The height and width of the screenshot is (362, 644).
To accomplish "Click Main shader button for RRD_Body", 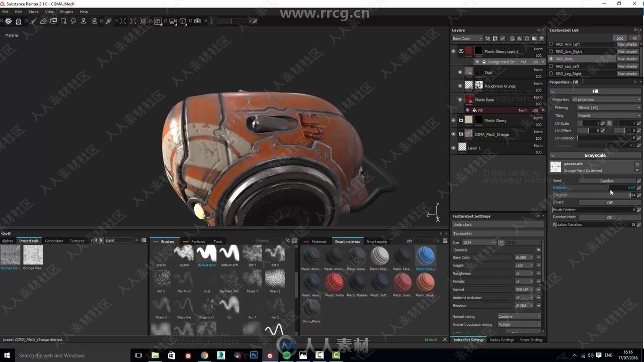I will [627, 59].
